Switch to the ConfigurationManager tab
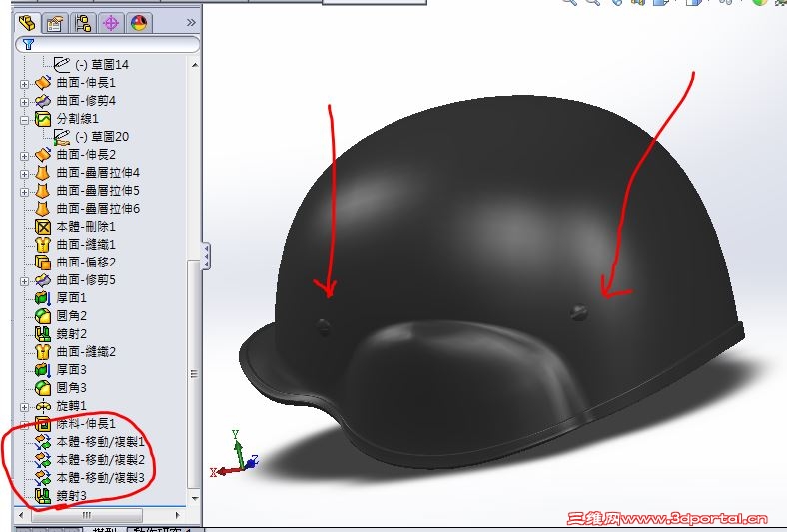Screen dimensions: 787x532 tap(83, 23)
